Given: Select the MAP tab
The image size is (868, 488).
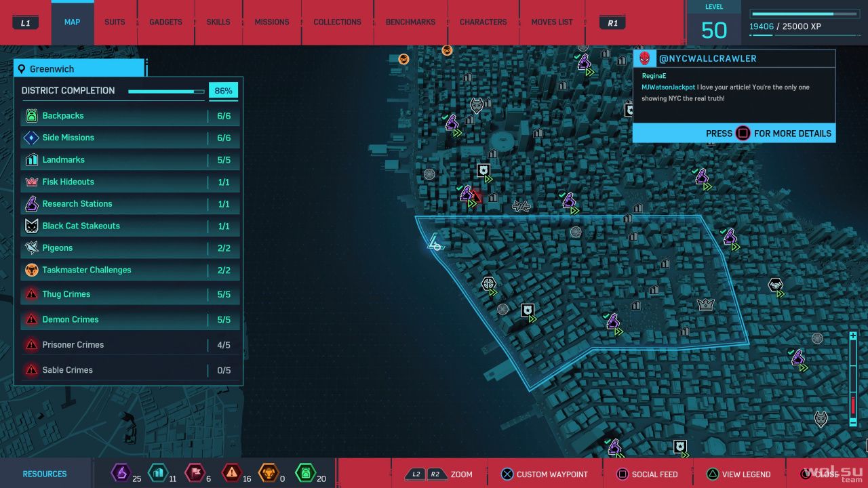Looking at the screenshot, I should 73,22.
